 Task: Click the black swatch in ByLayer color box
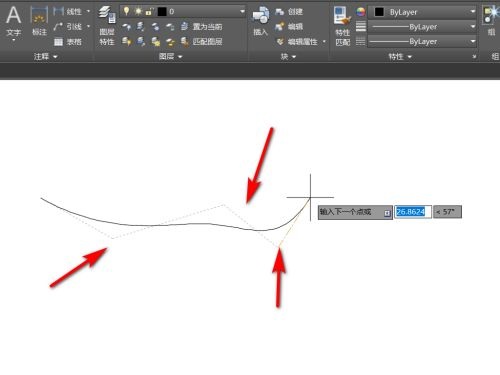coord(379,12)
